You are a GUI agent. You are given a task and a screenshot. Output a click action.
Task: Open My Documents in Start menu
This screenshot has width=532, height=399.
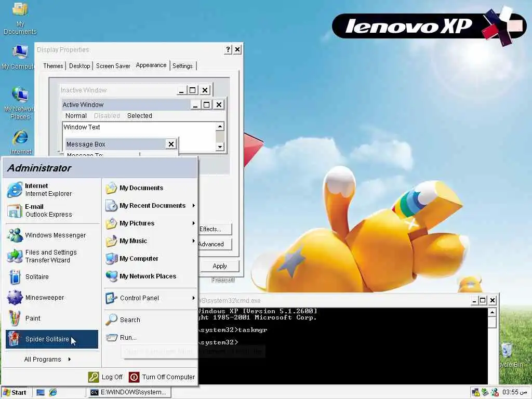(150, 188)
